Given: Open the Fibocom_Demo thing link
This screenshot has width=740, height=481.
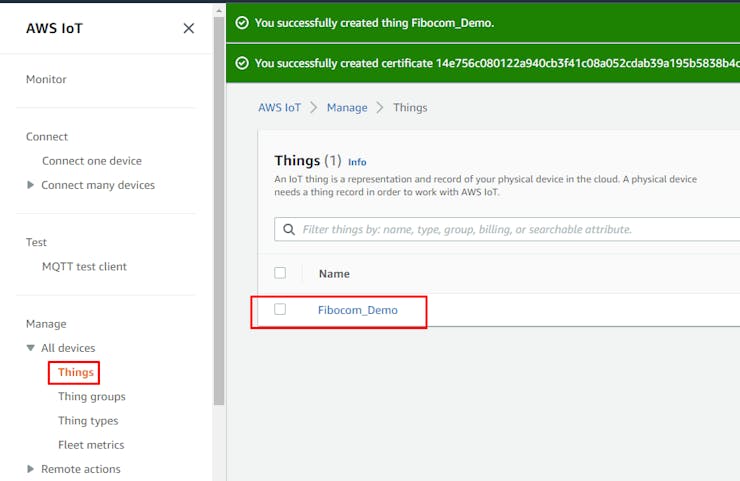Looking at the screenshot, I should [x=358, y=310].
